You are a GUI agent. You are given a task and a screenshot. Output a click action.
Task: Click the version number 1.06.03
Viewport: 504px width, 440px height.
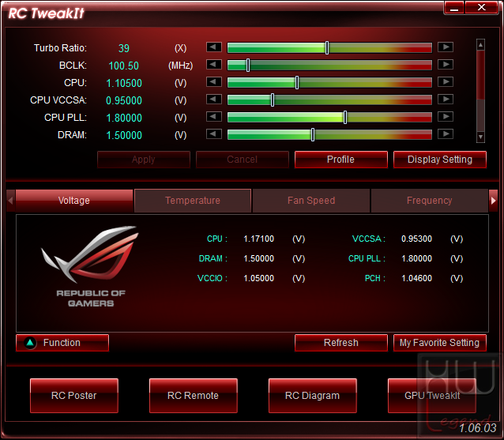tap(478, 428)
